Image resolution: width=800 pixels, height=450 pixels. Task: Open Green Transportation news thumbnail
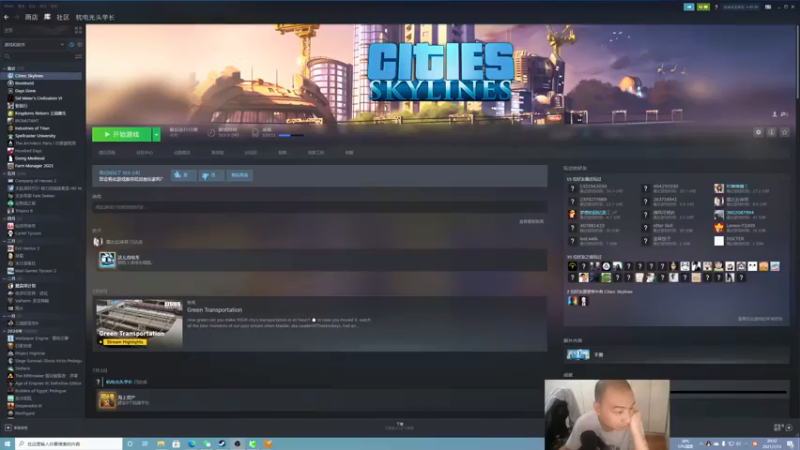click(139, 323)
